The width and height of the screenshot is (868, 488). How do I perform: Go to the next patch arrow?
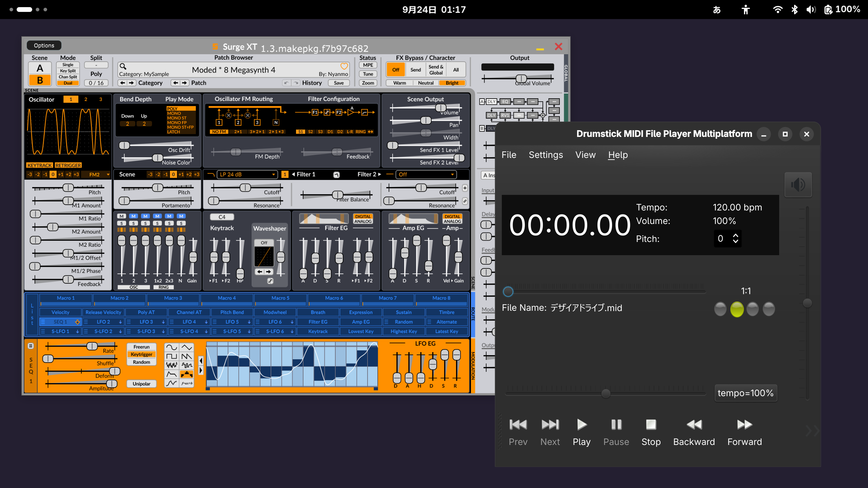(x=184, y=83)
